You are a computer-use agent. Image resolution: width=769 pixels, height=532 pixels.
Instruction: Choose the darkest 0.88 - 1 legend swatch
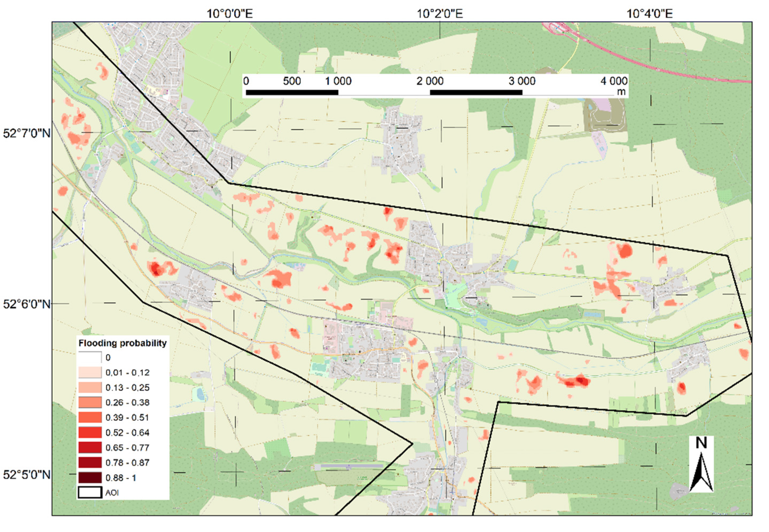[x=90, y=477]
